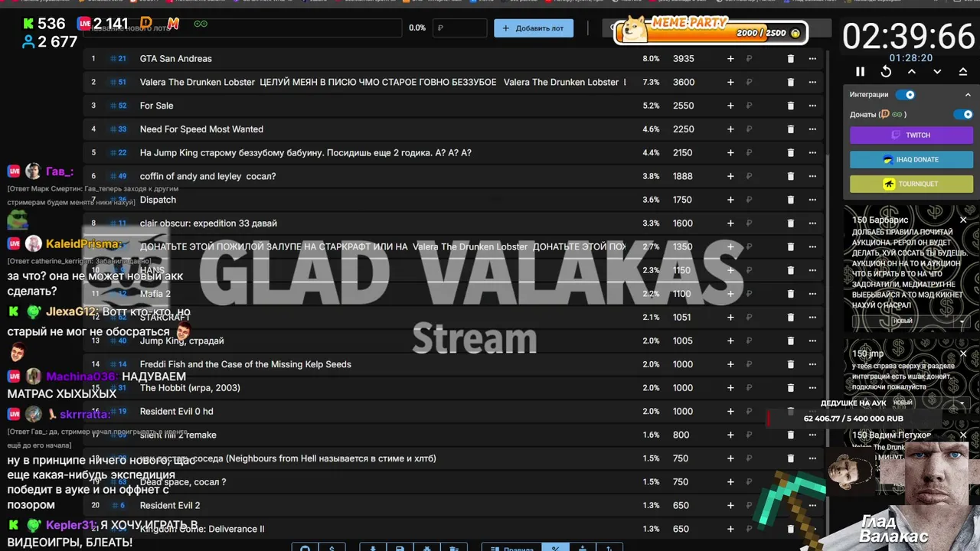Click the 3935 amount of GTA San Andreas

point(684,58)
